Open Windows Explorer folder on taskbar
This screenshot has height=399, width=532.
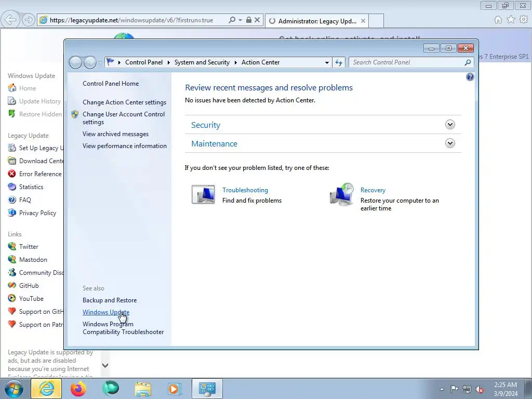[x=143, y=389]
